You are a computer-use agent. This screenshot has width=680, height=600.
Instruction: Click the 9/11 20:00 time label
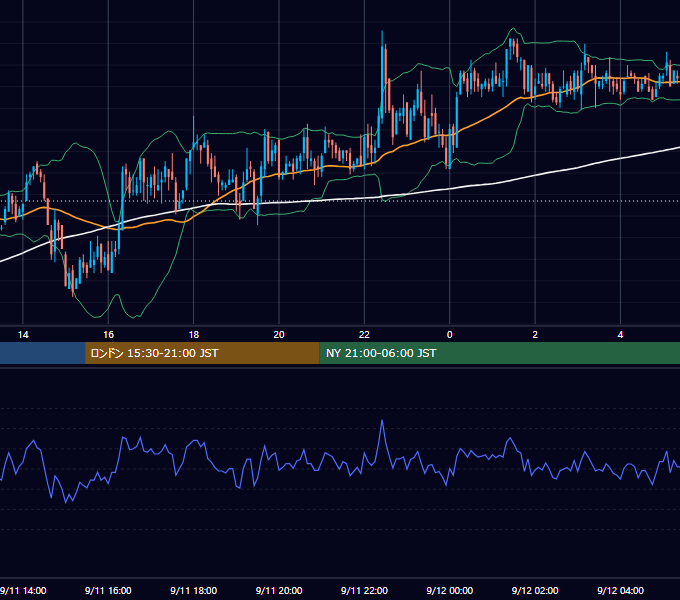click(279, 590)
